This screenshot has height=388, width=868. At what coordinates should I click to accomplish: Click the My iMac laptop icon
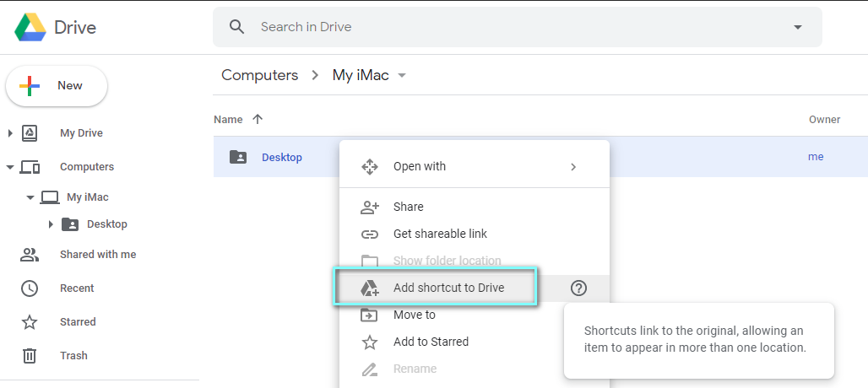point(50,197)
